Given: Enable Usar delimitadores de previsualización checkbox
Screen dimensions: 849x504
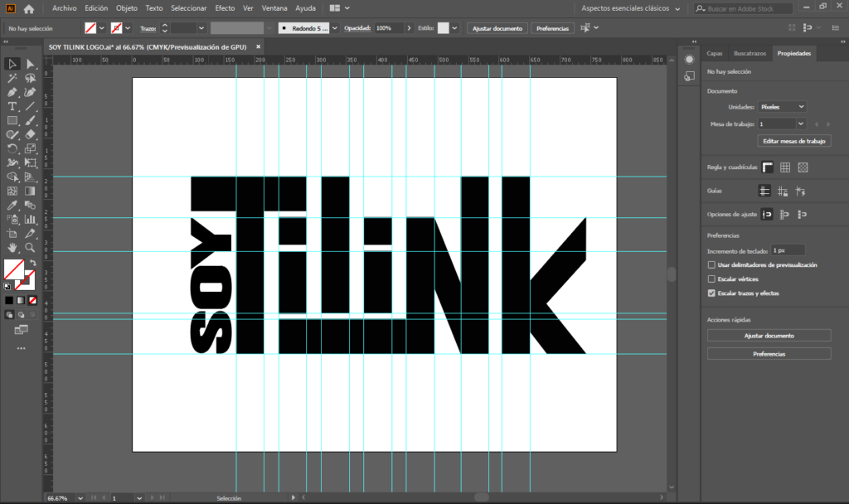Looking at the screenshot, I should coord(711,264).
